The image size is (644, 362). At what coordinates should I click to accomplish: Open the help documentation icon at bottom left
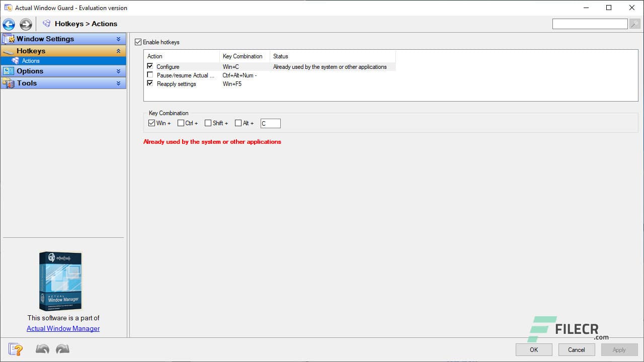point(15,349)
